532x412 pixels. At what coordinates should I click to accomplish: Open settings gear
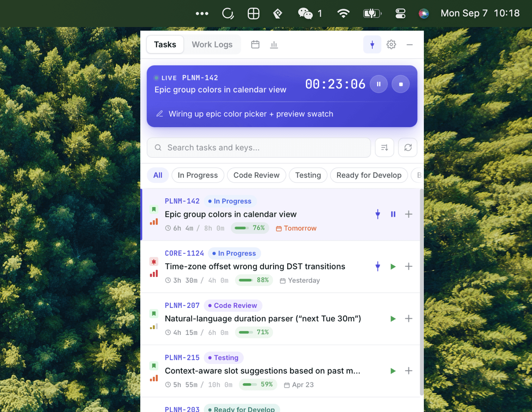click(391, 45)
